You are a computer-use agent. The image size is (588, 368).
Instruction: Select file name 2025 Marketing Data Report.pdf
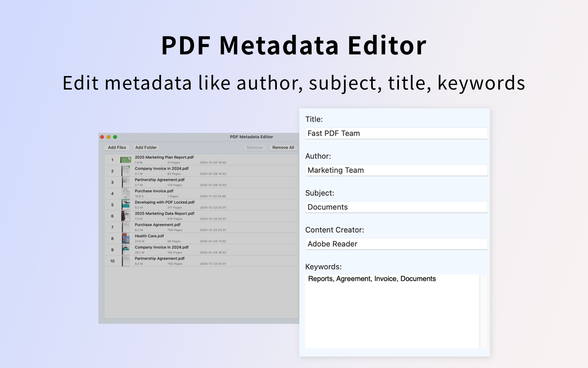[165, 213]
